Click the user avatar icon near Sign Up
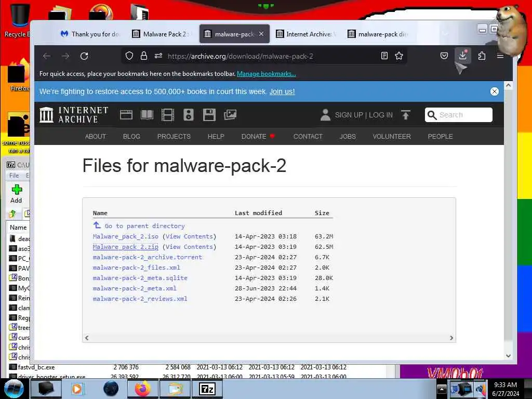The width and height of the screenshot is (532, 399). click(x=325, y=115)
